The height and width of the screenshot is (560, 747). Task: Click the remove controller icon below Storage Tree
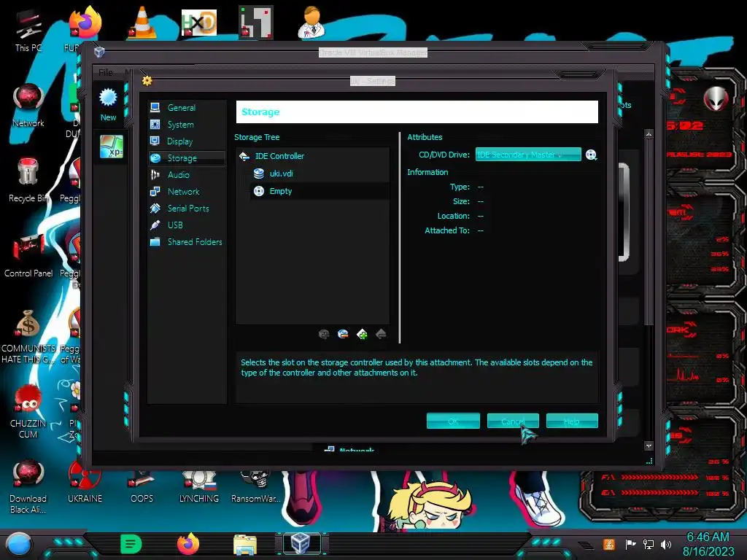343,334
